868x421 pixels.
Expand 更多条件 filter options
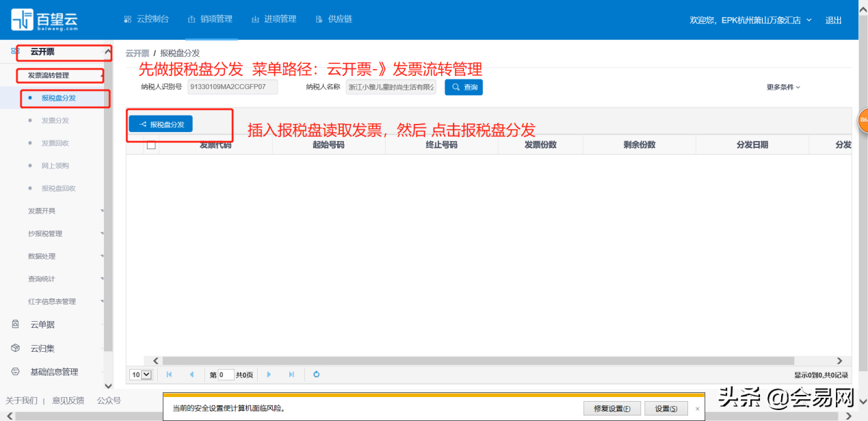point(783,87)
